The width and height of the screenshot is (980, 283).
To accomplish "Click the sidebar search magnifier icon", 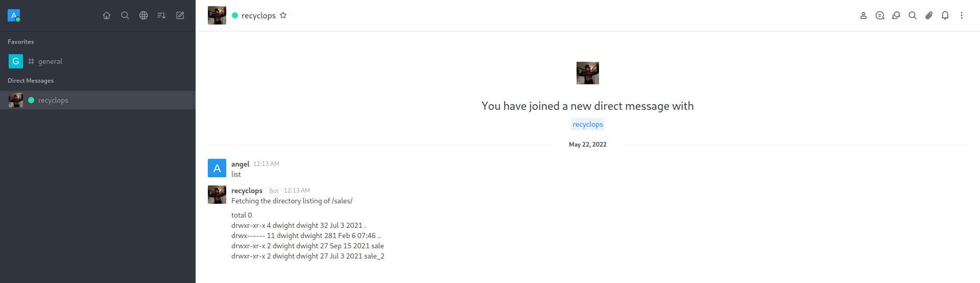I will (x=125, y=15).
